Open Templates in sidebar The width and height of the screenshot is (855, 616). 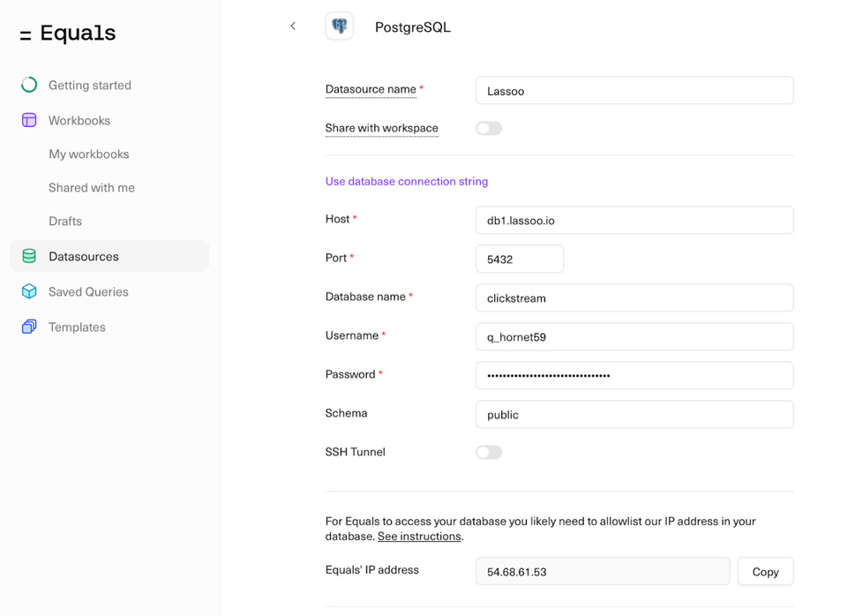tap(77, 327)
